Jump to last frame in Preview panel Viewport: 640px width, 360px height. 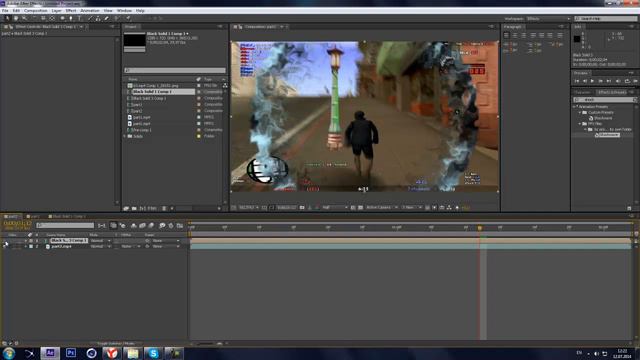[609, 81]
